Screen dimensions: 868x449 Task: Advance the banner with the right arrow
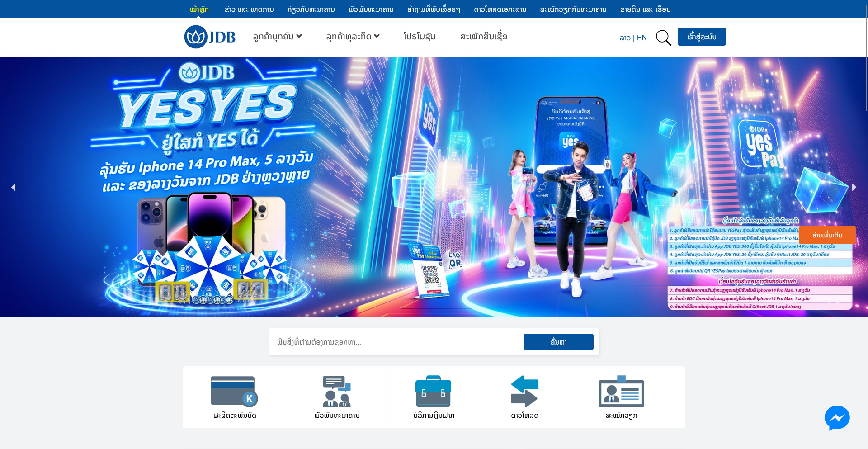[854, 187]
